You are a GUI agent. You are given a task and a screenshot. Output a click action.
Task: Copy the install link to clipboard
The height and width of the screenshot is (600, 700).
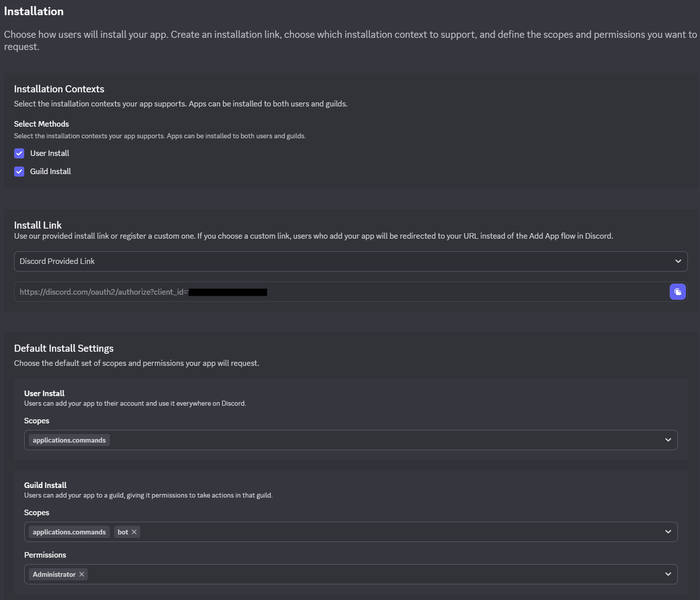point(677,292)
